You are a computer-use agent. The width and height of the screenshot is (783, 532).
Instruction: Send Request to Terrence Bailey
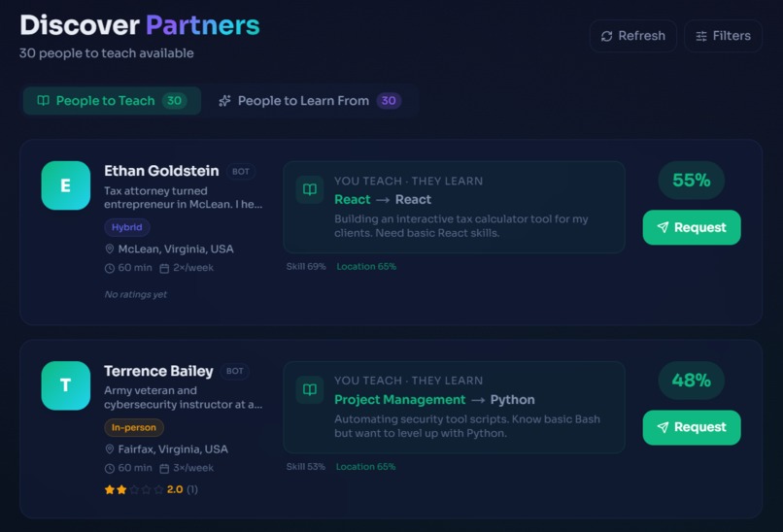pyautogui.click(x=692, y=428)
